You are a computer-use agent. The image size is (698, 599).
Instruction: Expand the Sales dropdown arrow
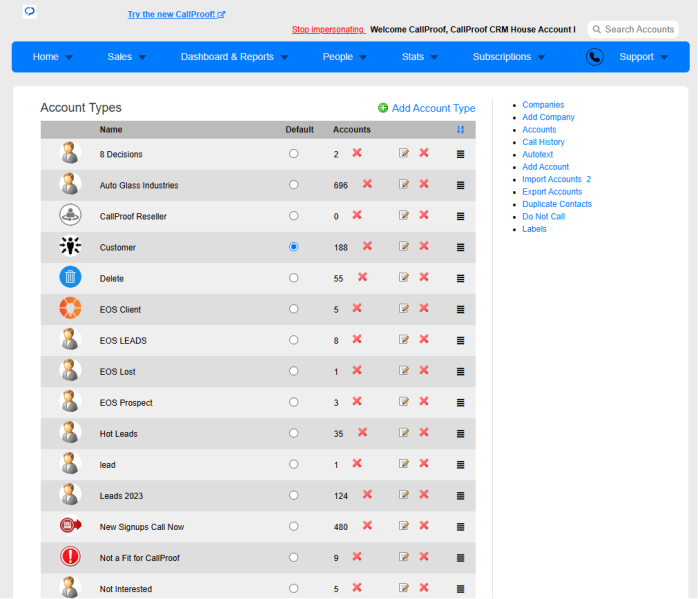[x=142, y=57]
